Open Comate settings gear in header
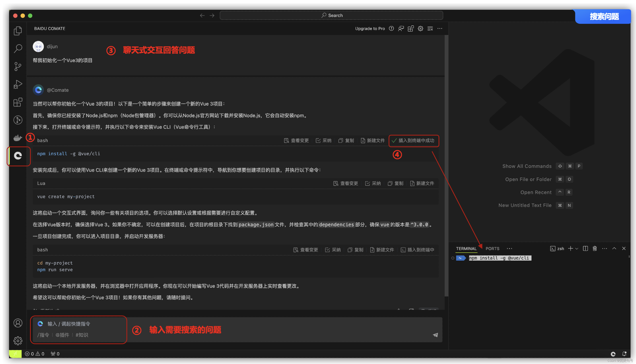 (420, 28)
